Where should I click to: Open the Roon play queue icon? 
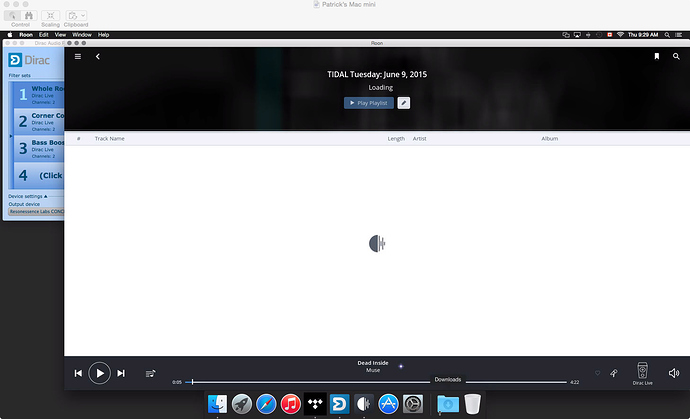(x=150, y=374)
